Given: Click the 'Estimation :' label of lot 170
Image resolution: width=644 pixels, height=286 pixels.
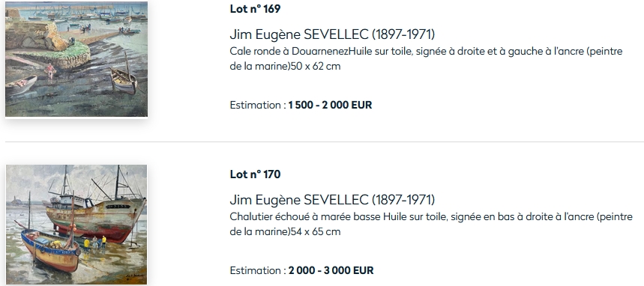Looking at the screenshot, I should (x=258, y=271).
